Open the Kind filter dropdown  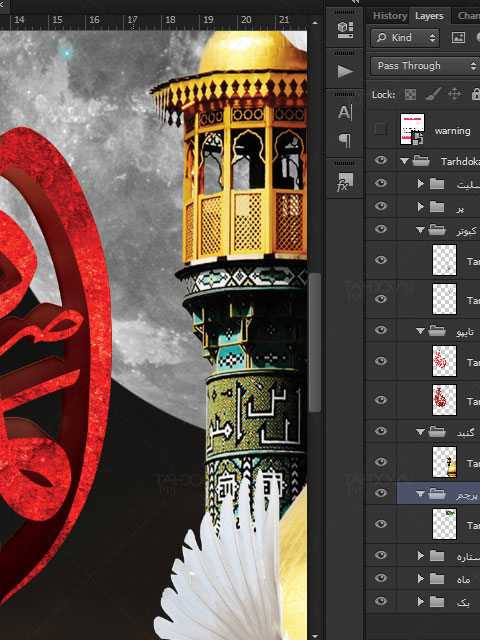coord(405,38)
